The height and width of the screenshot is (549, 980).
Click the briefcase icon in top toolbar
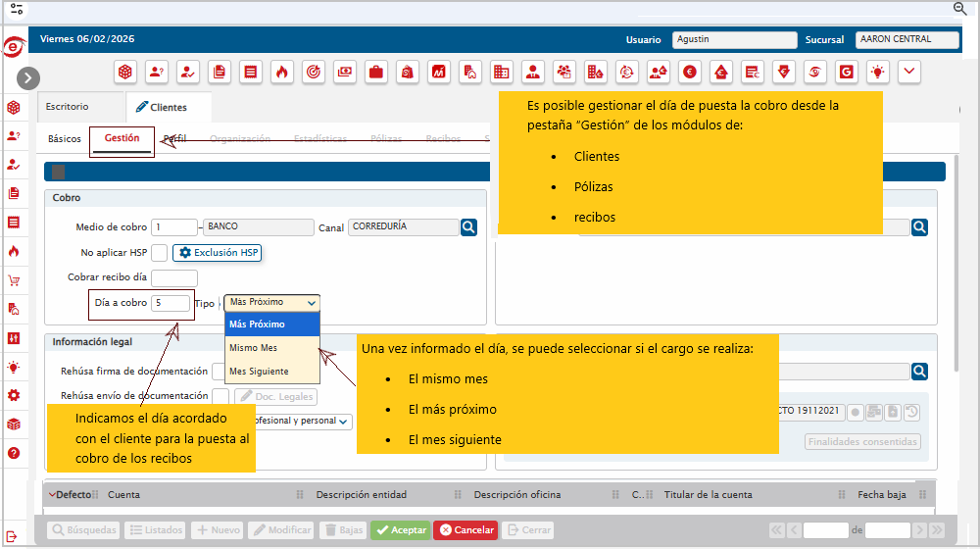tap(374, 72)
